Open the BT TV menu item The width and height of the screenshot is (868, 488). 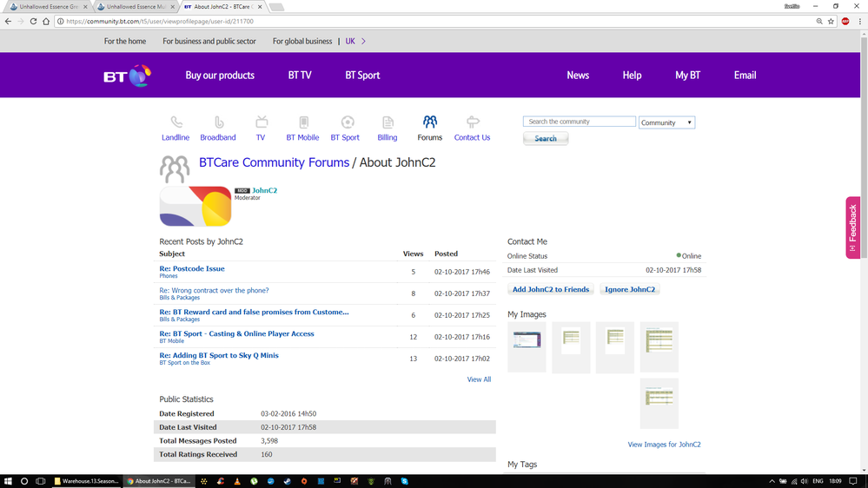[300, 76]
